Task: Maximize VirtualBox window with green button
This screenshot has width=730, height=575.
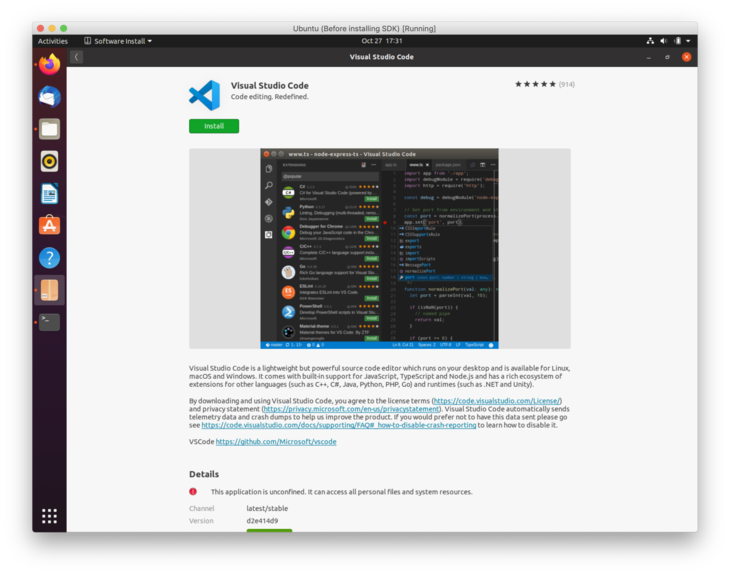Action: [63, 28]
